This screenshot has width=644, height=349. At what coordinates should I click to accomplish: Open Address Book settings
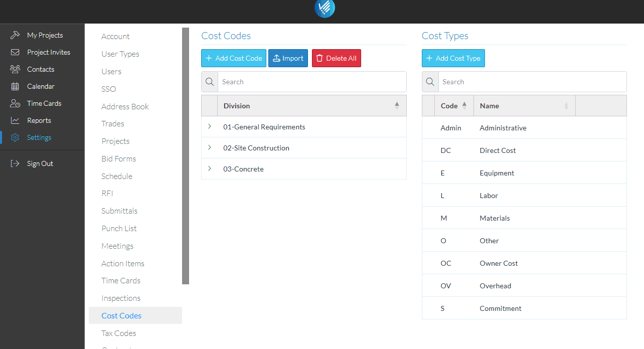point(125,106)
